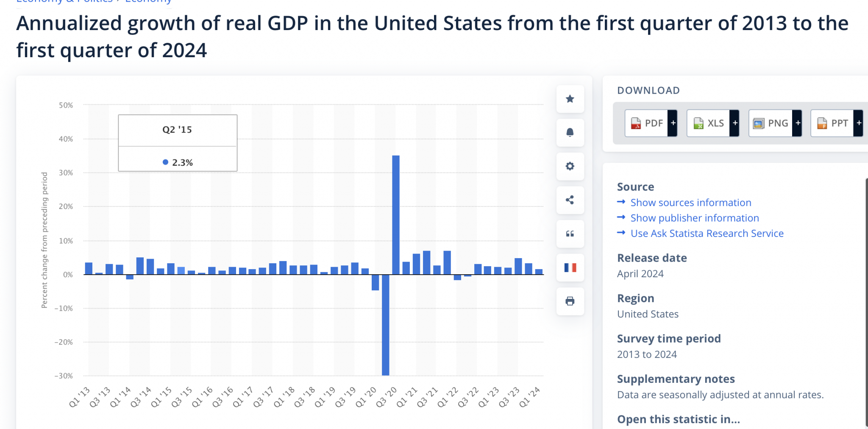This screenshot has height=429, width=868.
Task: Expand the plus next to XLS
Action: tap(734, 123)
